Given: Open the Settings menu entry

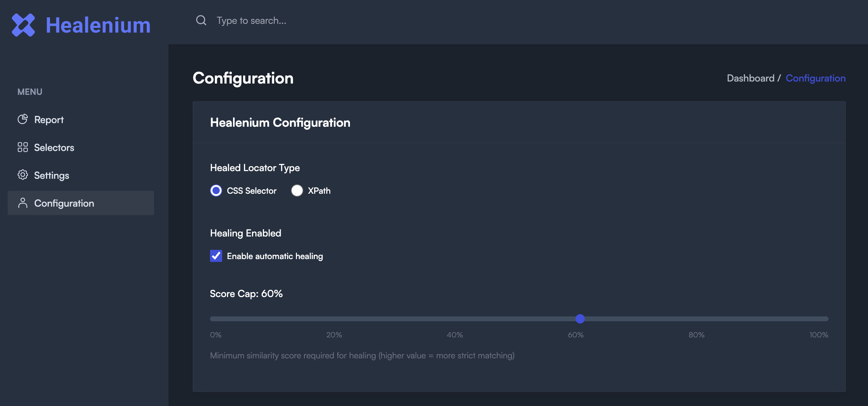Looking at the screenshot, I should click(x=81, y=175).
